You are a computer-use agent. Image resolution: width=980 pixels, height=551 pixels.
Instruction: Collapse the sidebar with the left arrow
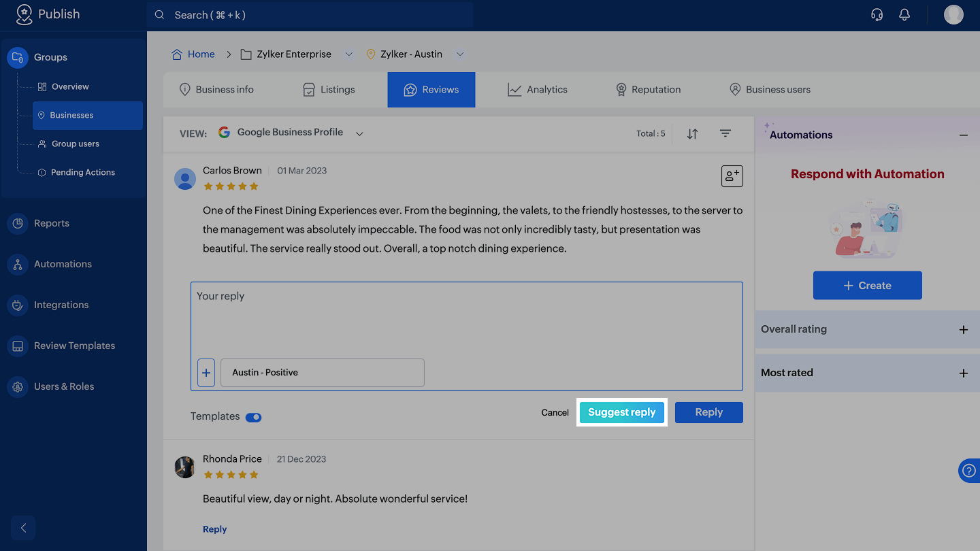pyautogui.click(x=23, y=528)
